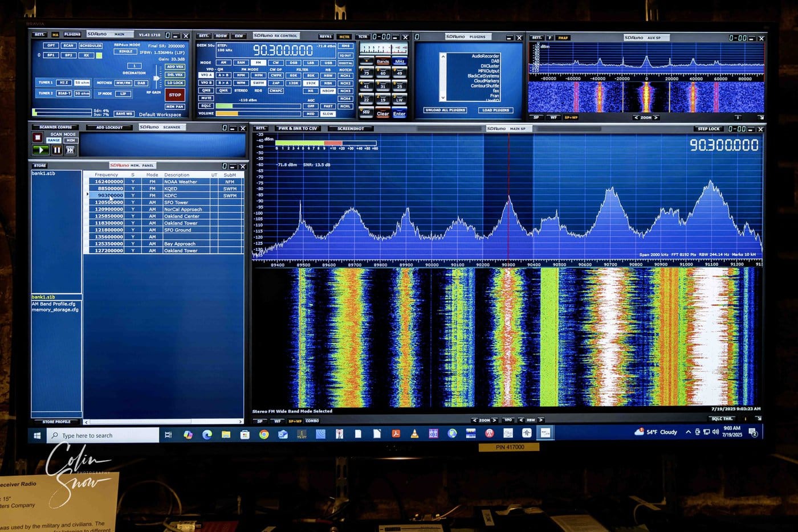
Task: Toggle the MW/FM notch filter
Action: pos(123,83)
